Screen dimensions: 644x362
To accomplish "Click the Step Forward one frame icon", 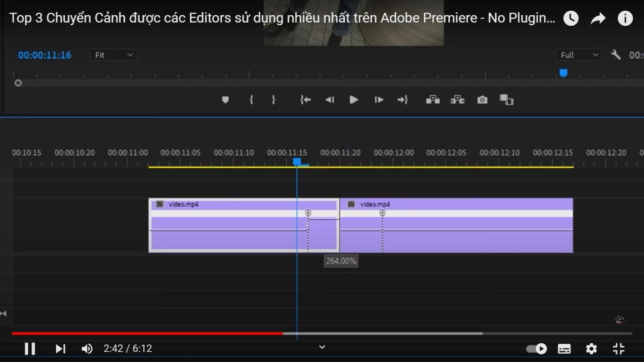I will (379, 99).
